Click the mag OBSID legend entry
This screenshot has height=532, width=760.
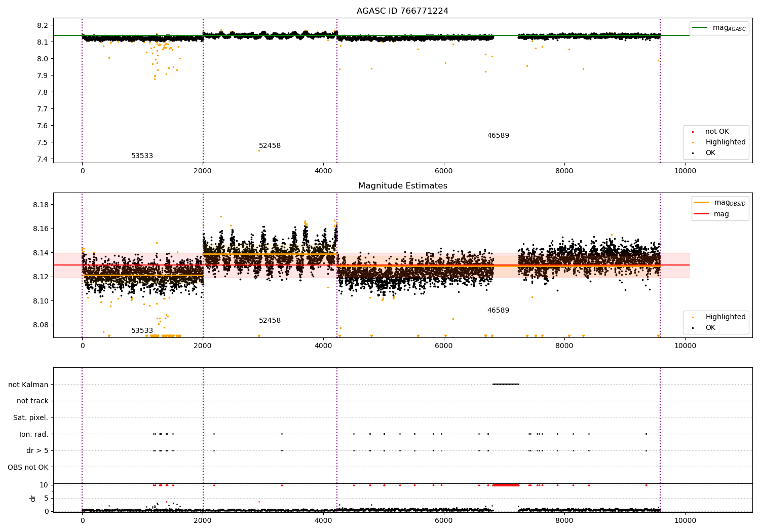[x=720, y=203]
